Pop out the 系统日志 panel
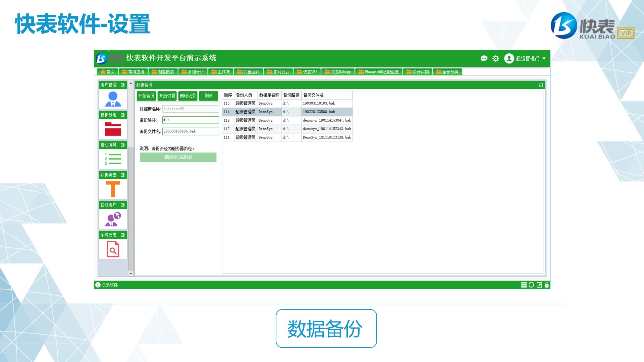 tap(123, 235)
